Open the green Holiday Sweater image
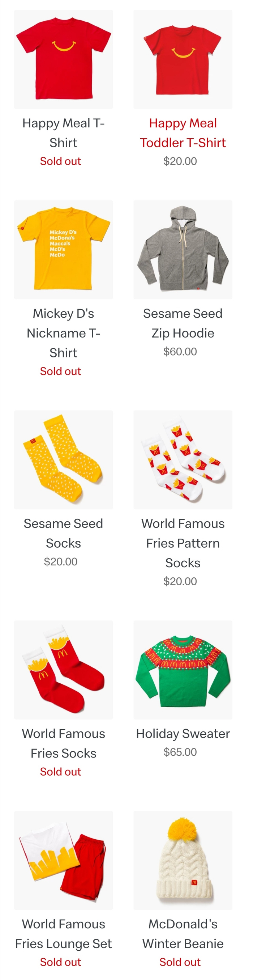Viewport: 253px width, 980px height. (183, 670)
